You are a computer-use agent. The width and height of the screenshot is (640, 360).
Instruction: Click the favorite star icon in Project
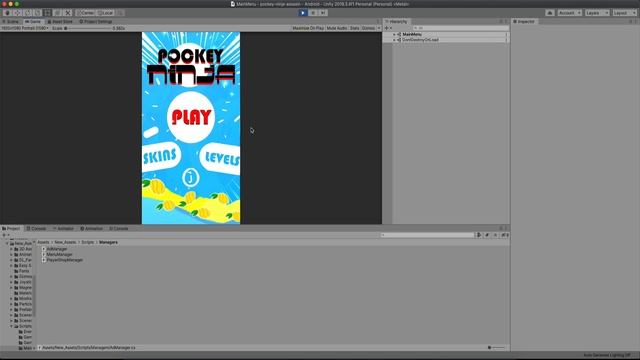tap(495, 235)
